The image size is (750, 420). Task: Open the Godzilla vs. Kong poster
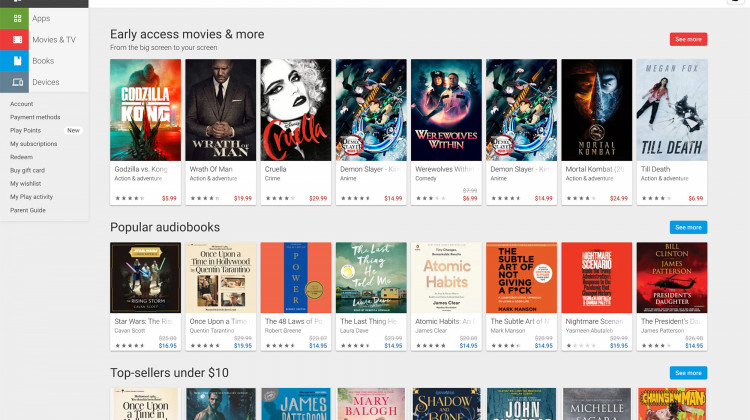(145, 110)
